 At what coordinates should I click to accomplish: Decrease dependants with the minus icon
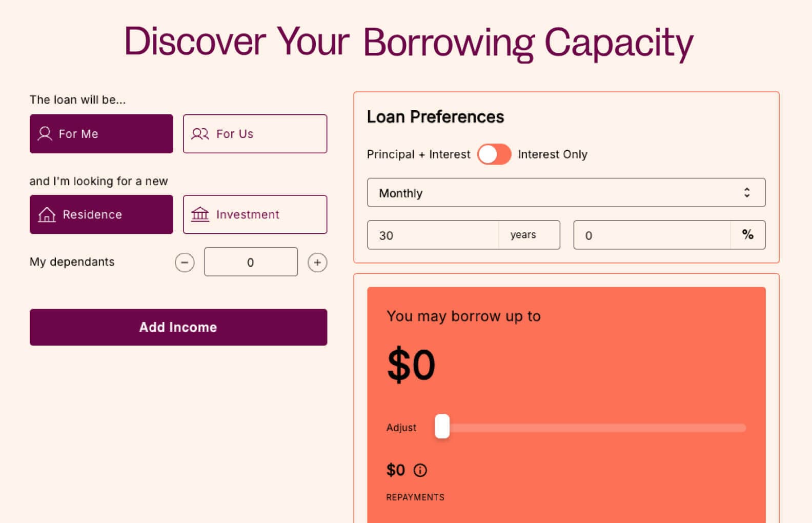pos(185,263)
